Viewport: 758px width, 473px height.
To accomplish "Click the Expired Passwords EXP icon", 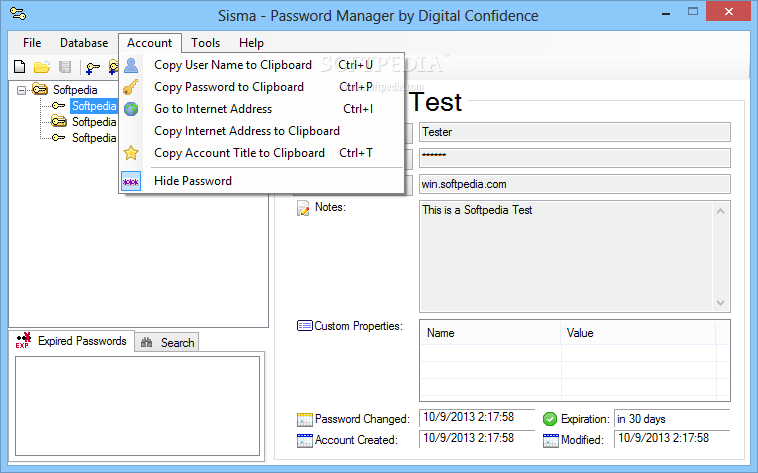I will pyautogui.click(x=23, y=340).
